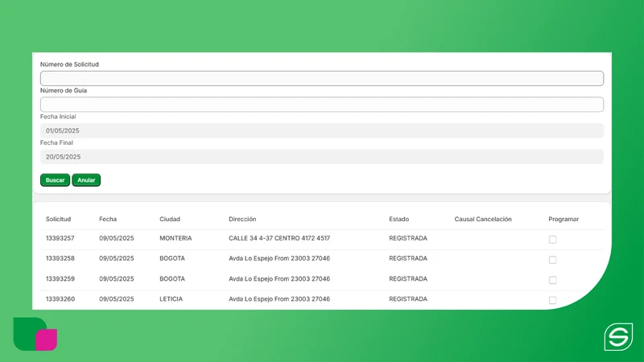This screenshot has height=362, width=644.
Task: Check Programar box for solicitud 13393260
Action: 552,300
